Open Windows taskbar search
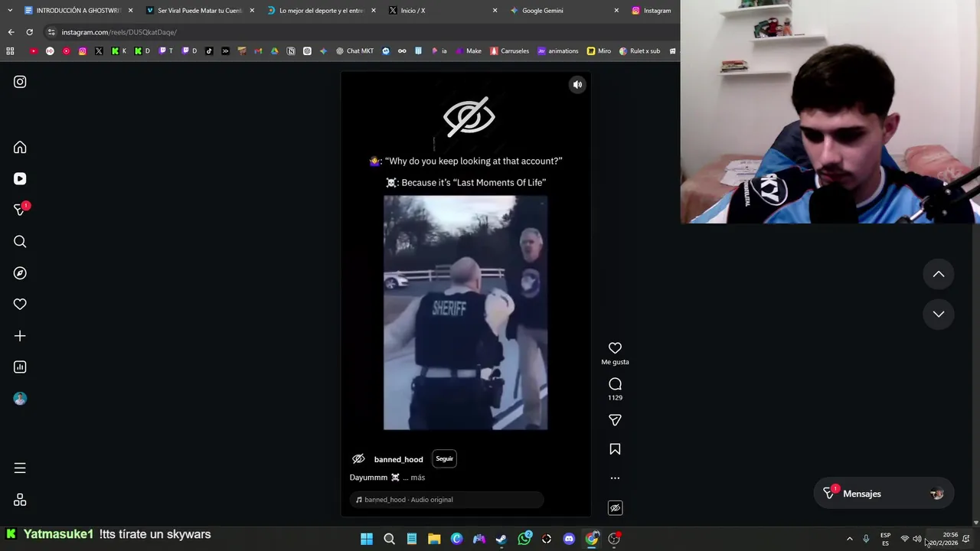Image resolution: width=980 pixels, height=551 pixels. pyautogui.click(x=389, y=539)
